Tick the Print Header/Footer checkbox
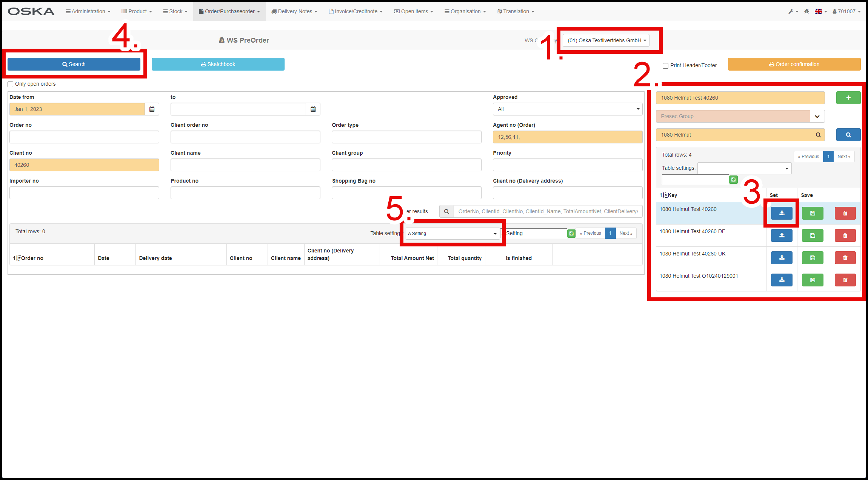The width and height of the screenshot is (868, 480). pos(665,66)
